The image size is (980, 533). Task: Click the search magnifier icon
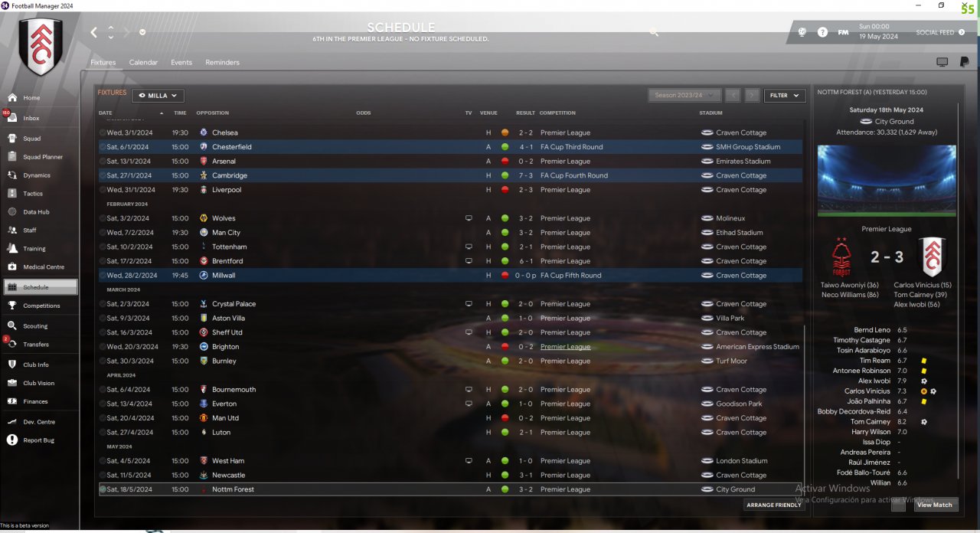[654, 32]
